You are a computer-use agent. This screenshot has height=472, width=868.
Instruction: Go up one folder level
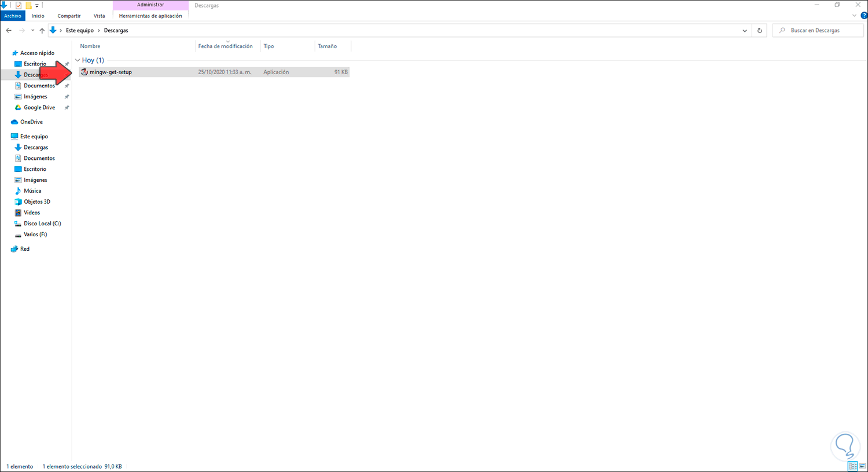tap(42, 30)
